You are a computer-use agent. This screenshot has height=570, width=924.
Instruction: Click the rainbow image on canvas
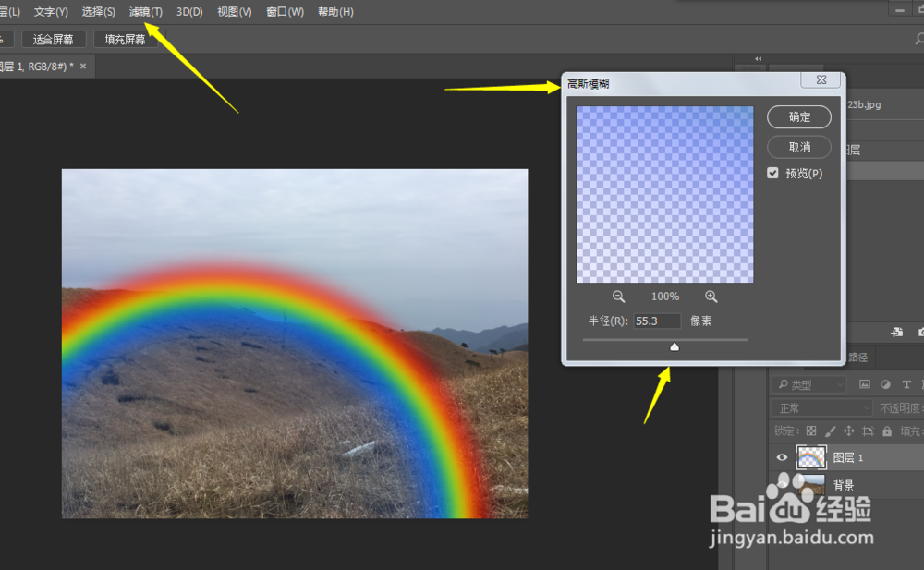pos(295,344)
